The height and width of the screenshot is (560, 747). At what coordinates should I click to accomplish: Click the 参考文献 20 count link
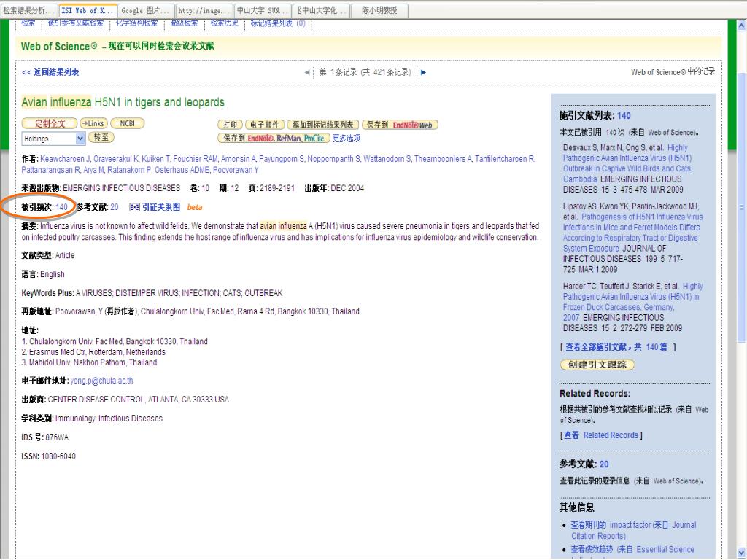click(115, 206)
